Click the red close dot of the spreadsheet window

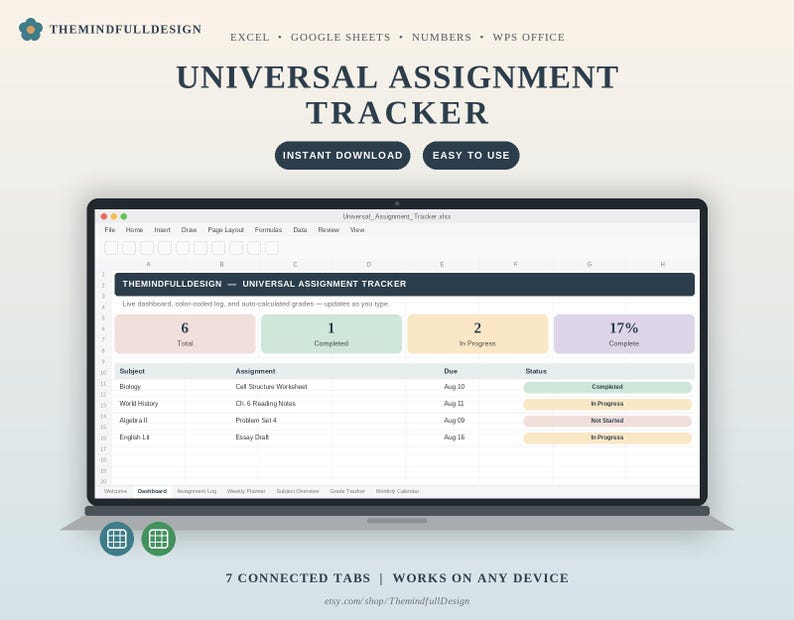104,216
